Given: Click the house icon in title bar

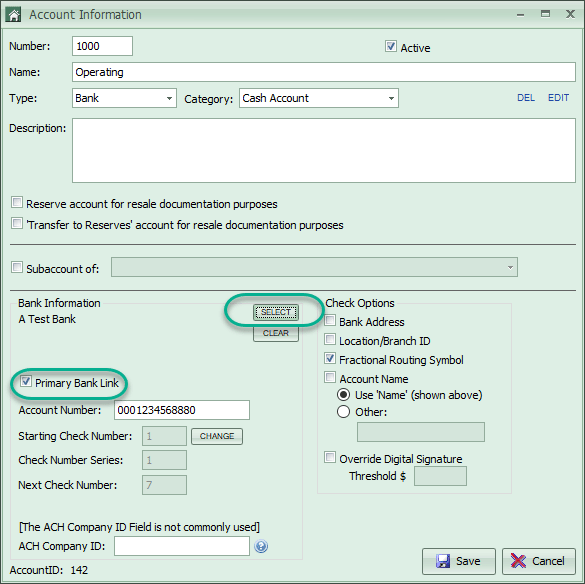Looking at the screenshot, I should point(14,15).
